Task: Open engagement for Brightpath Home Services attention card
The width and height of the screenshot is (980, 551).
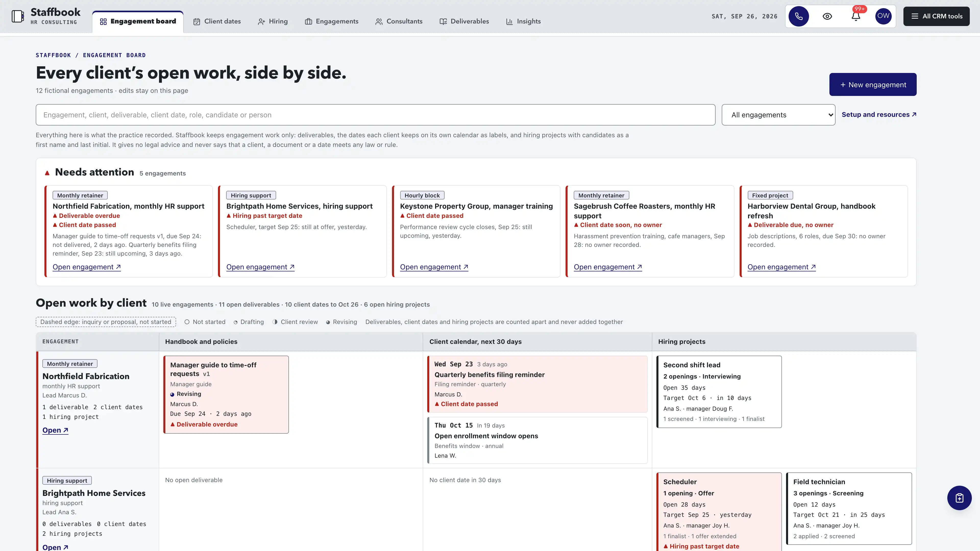Action: 260,267
